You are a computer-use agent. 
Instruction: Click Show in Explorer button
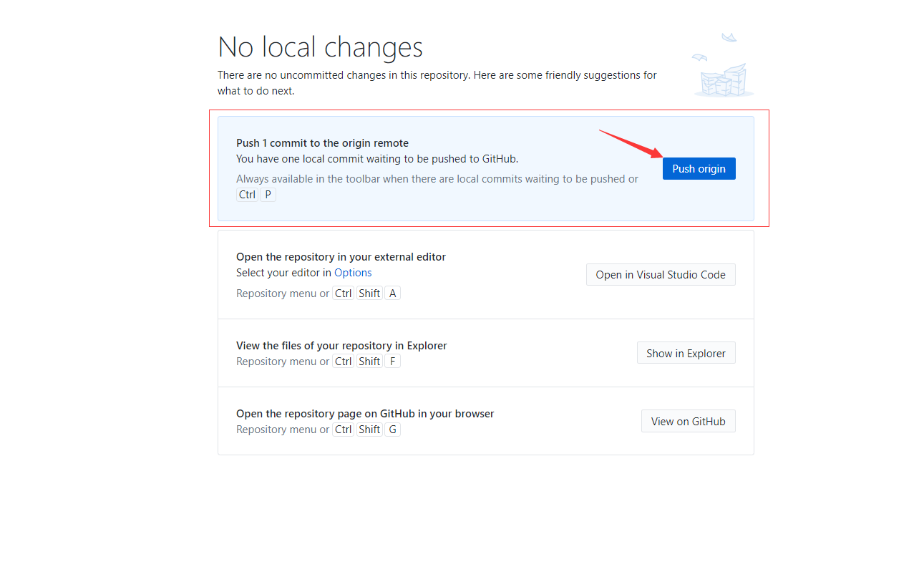(x=686, y=353)
